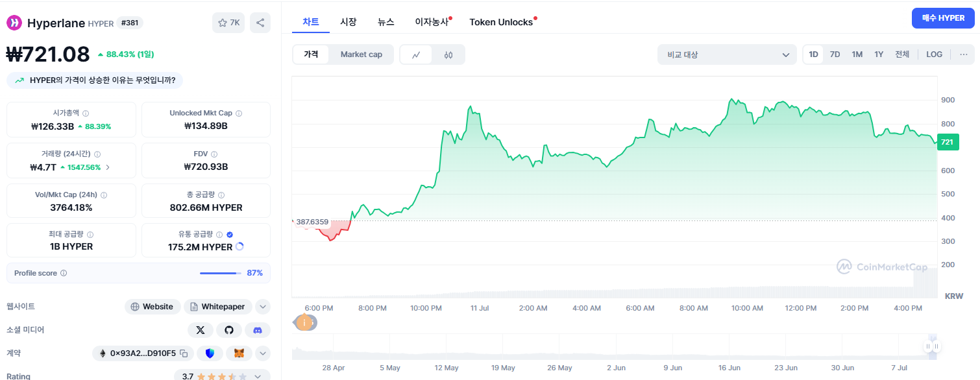The width and height of the screenshot is (980, 380).
Task: Click the ₩721.08 price text
Action: pyautogui.click(x=48, y=54)
